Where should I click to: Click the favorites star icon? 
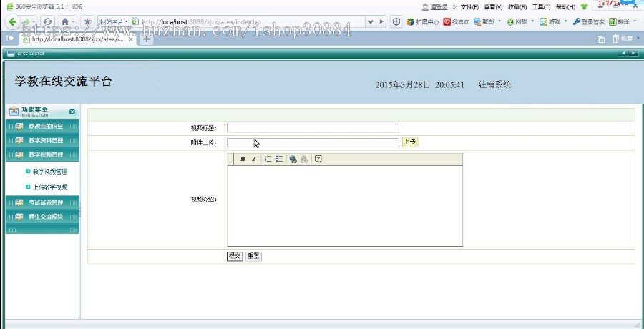87,21
